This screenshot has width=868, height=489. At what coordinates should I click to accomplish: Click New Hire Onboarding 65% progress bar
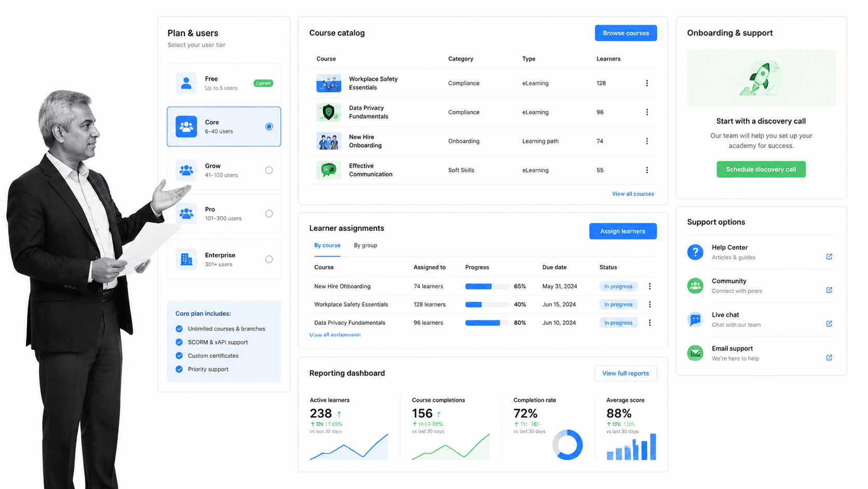[486, 286]
